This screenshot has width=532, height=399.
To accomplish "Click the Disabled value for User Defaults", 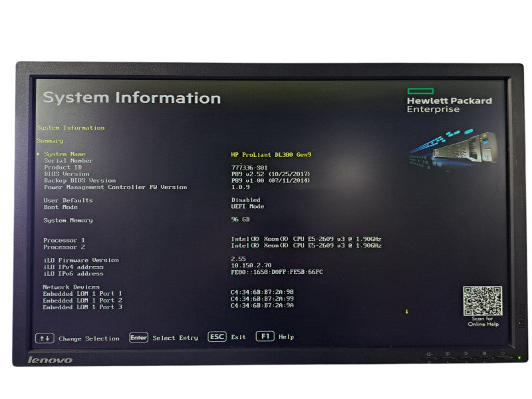I will 245,200.
